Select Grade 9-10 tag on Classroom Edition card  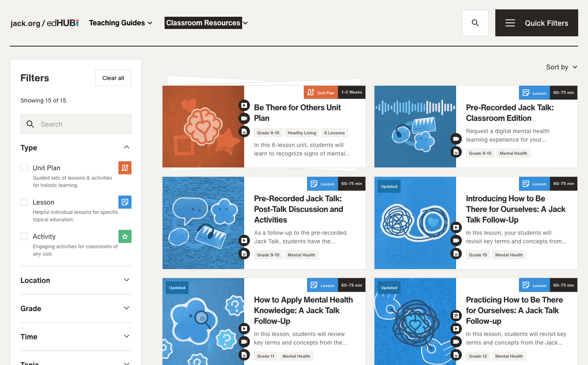[x=480, y=153]
